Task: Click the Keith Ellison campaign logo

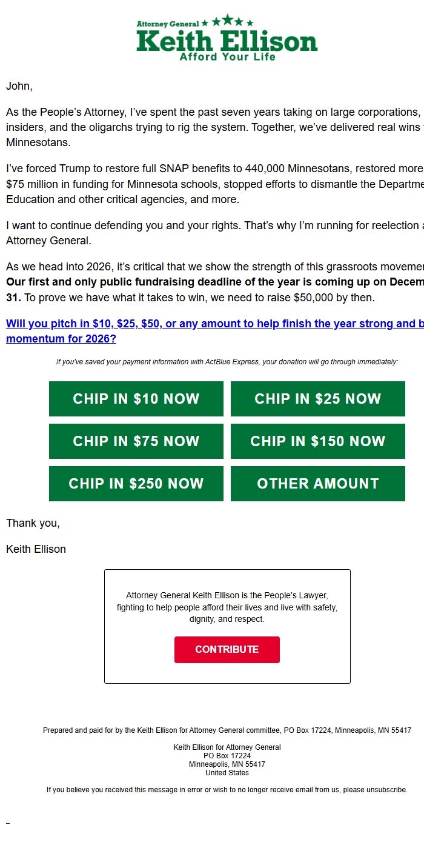Action: pyautogui.click(x=227, y=38)
